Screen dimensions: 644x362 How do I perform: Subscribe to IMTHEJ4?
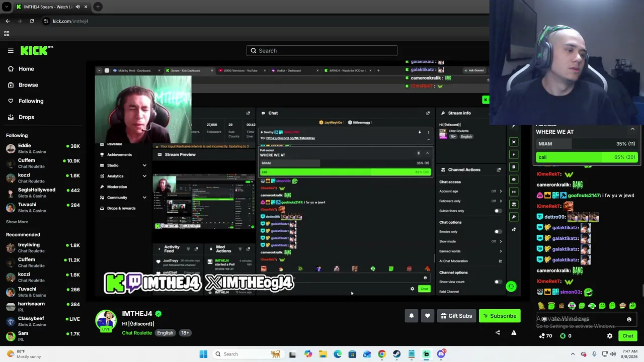500,316
